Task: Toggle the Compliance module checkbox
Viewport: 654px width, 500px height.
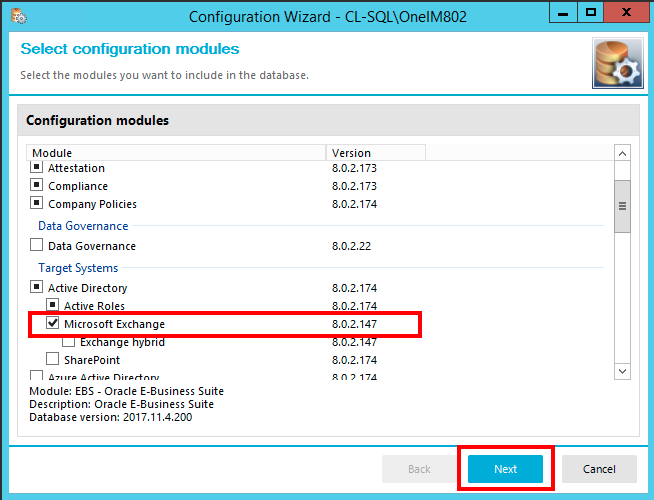Action: tap(36, 184)
